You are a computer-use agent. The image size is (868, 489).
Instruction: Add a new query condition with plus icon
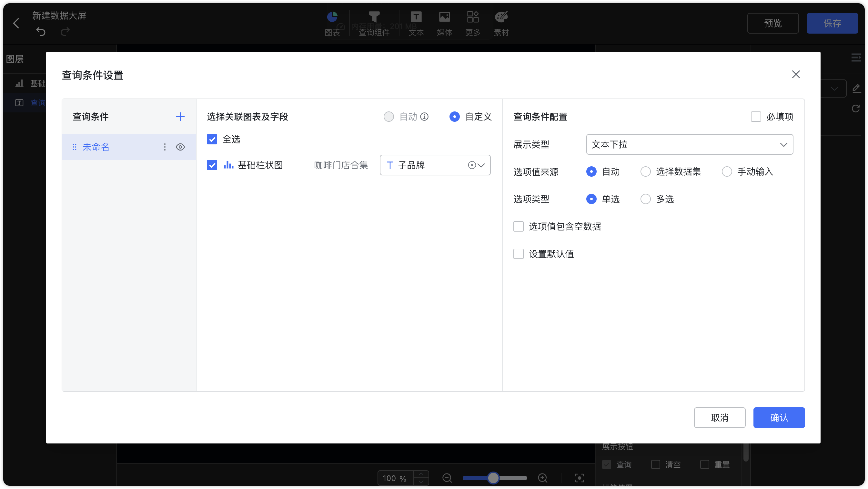pyautogui.click(x=180, y=117)
